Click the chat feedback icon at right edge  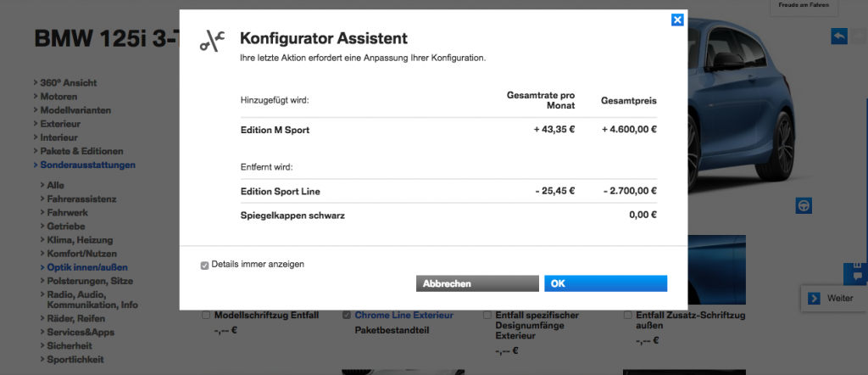(857, 275)
